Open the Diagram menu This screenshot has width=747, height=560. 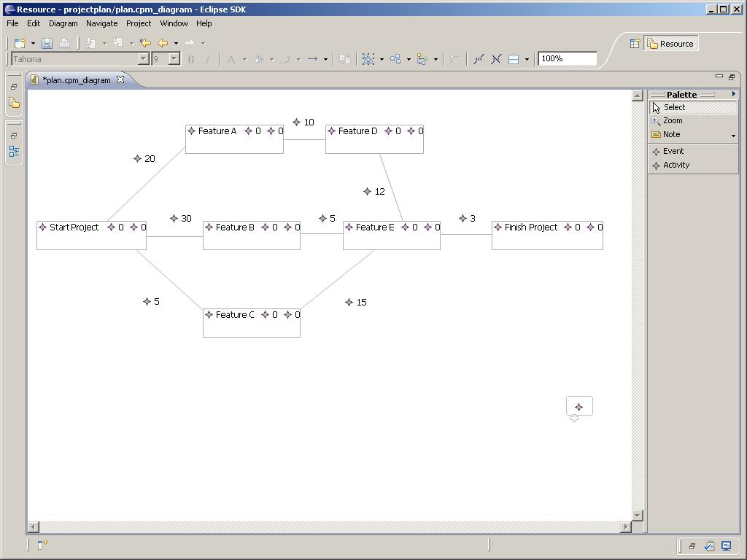63,23
